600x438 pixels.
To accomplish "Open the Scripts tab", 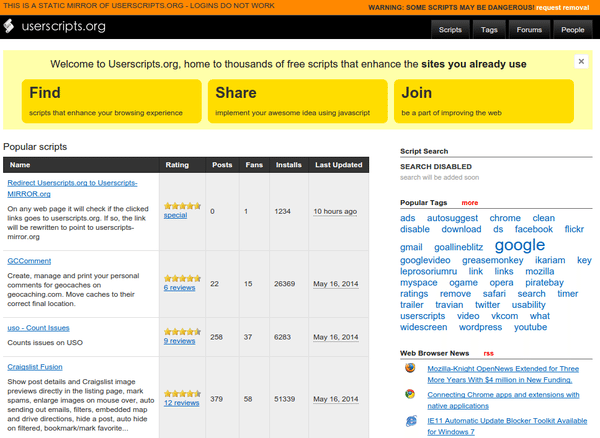I will coord(450,30).
